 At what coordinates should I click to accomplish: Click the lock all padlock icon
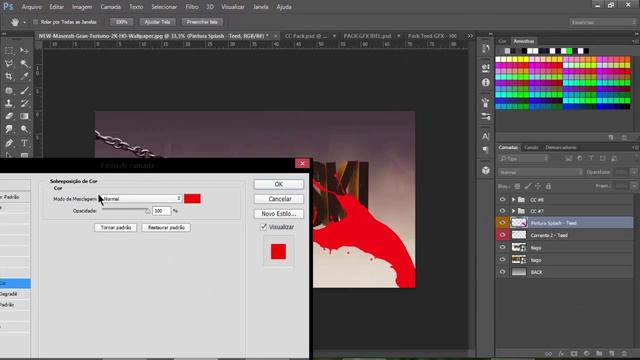pos(549,186)
